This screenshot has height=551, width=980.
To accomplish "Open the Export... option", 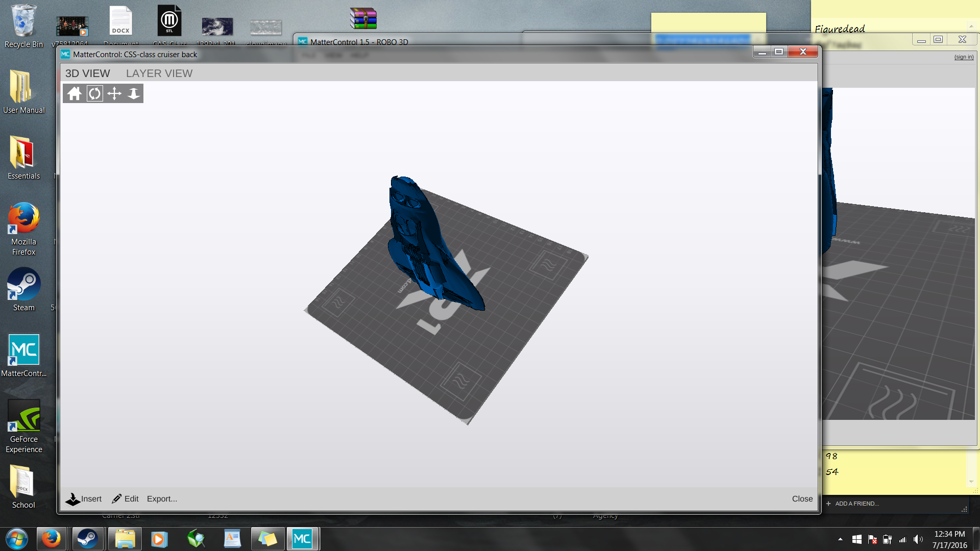I will tap(162, 499).
